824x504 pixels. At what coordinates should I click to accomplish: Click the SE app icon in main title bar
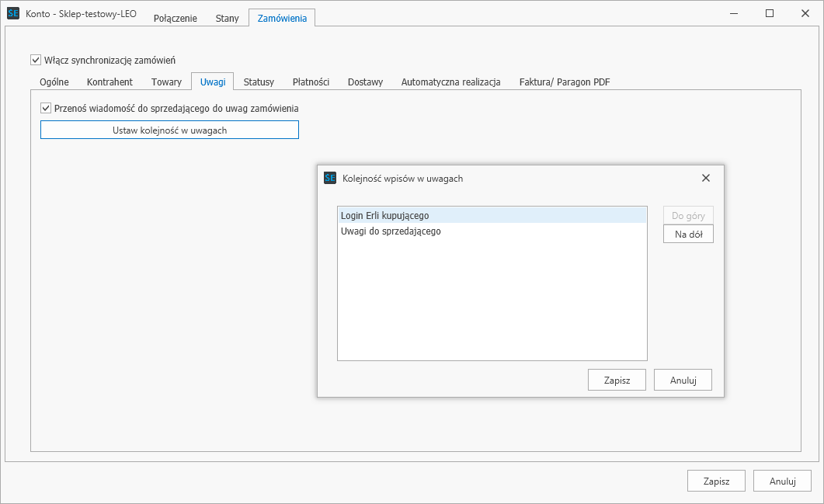[x=13, y=13]
